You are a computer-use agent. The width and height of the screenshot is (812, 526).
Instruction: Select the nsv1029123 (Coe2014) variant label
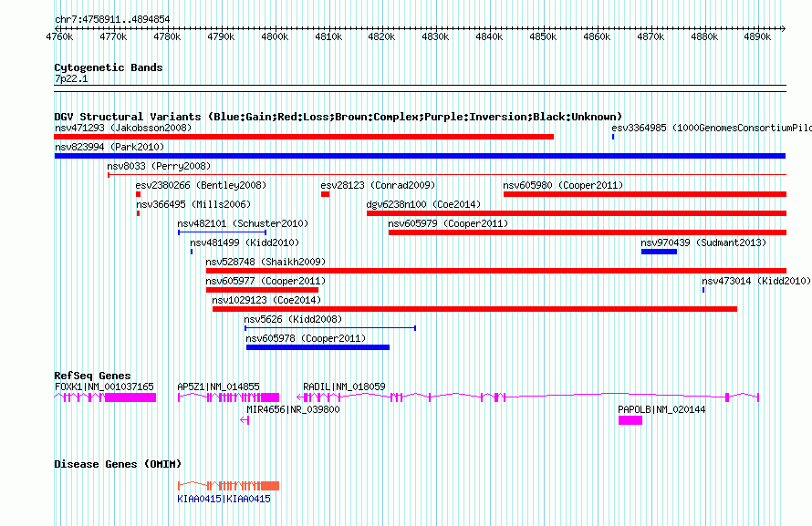pos(266,300)
